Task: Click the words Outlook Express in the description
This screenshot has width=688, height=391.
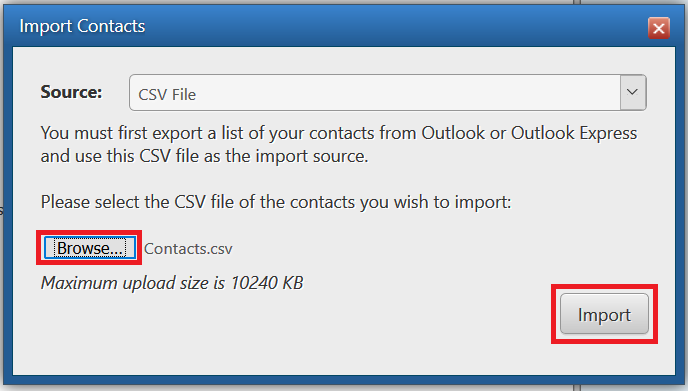Action: [x=574, y=133]
